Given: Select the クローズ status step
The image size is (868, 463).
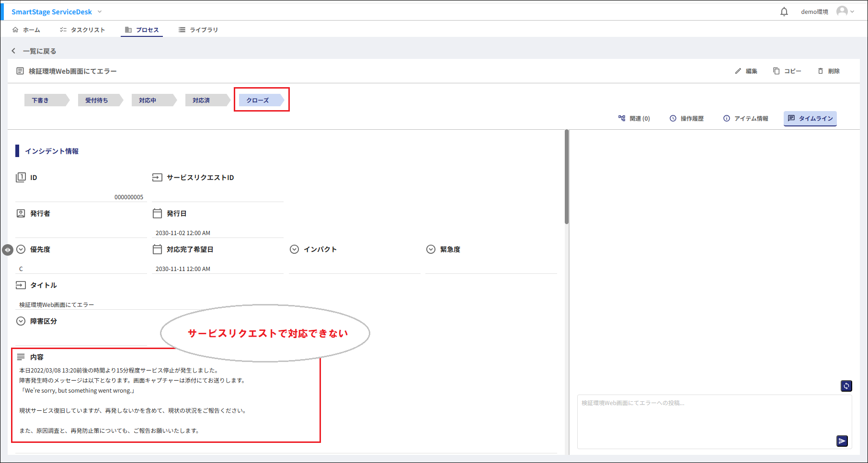Looking at the screenshot, I should [x=258, y=100].
